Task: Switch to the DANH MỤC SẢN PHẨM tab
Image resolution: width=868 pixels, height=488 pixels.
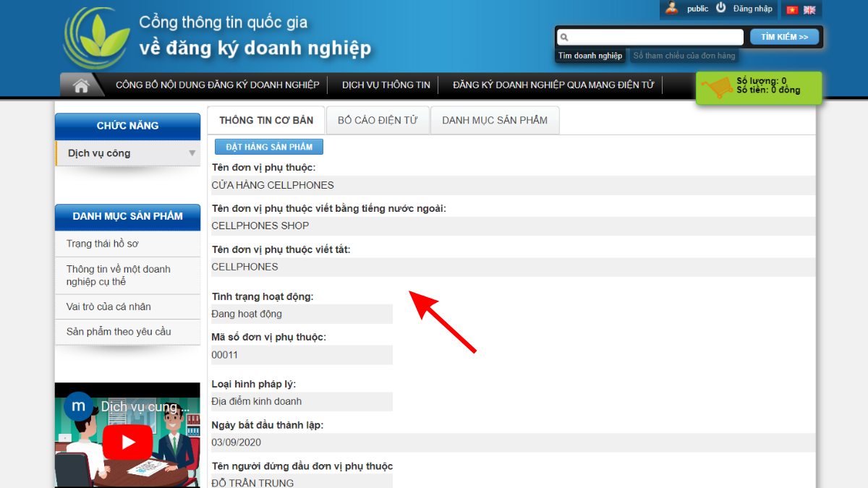Action: 495,120
